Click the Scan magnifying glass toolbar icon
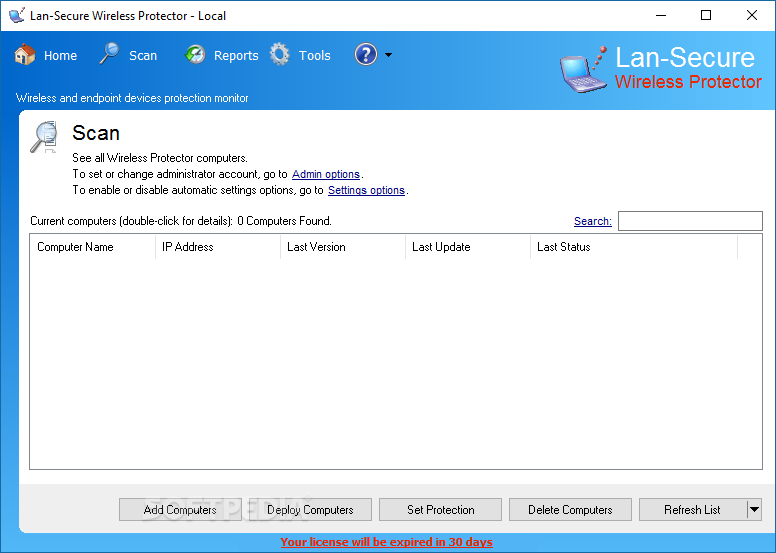The width and height of the screenshot is (776, 553). [109, 53]
